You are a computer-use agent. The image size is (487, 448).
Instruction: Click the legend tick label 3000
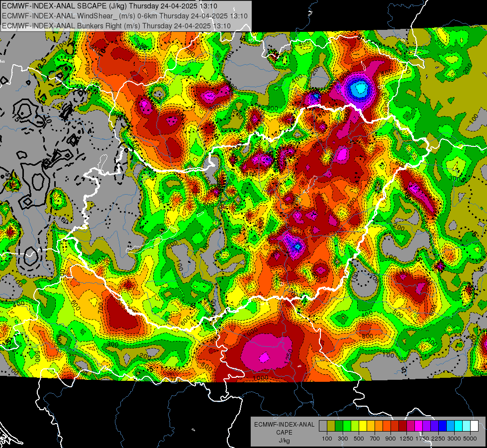pos(454,439)
